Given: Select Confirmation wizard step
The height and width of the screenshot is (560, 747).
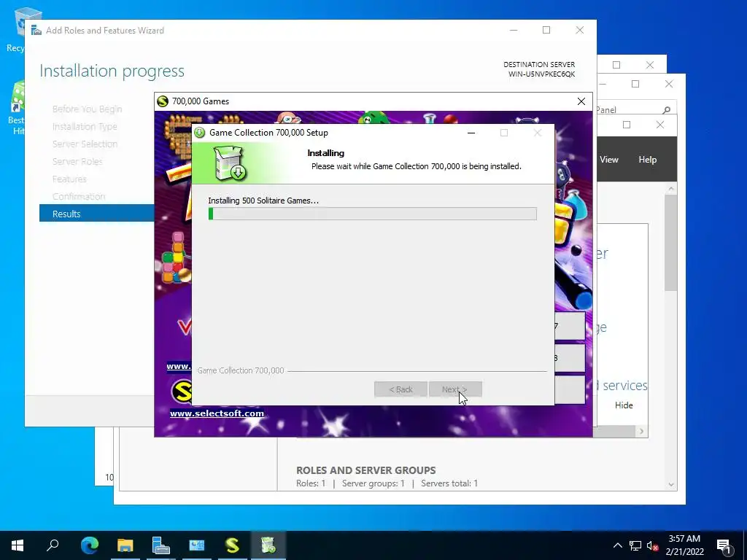Looking at the screenshot, I should click(79, 197).
